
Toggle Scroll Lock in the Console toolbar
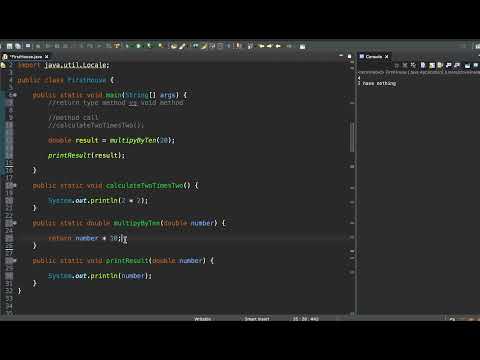pos(432,65)
